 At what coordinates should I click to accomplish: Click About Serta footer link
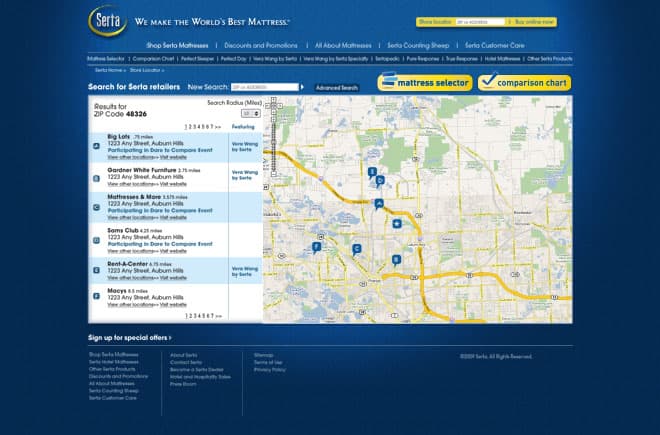(x=184, y=355)
